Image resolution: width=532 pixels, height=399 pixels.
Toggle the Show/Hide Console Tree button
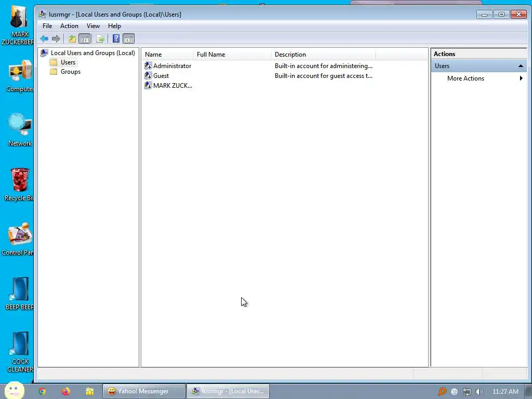[x=85, y=38]
